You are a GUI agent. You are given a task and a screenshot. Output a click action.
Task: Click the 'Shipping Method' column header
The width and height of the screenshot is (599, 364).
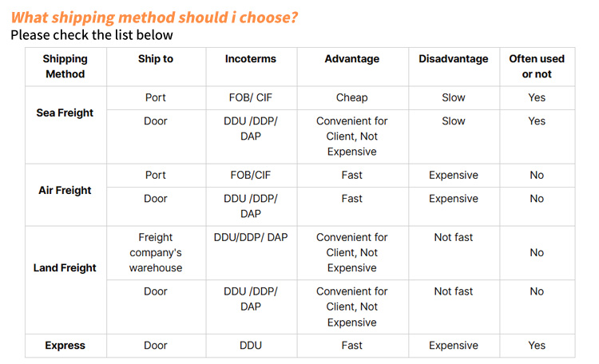pyautogui.click(x=65, y=66)
